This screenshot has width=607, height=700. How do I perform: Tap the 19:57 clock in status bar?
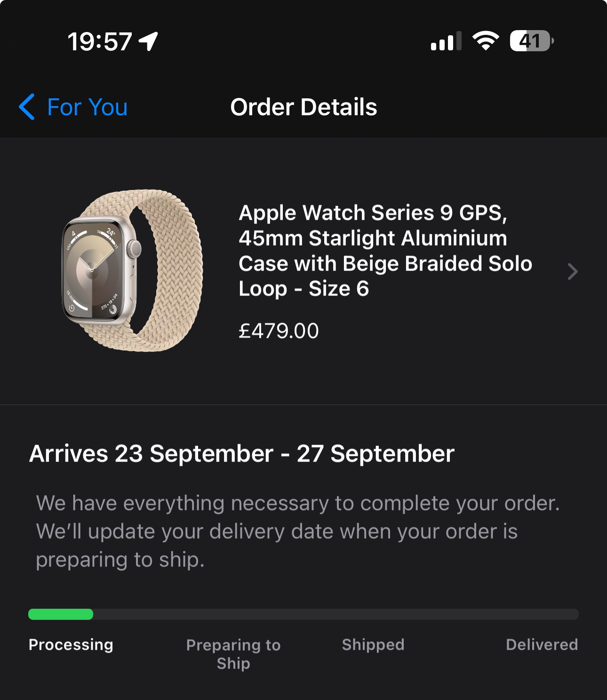pos(100,41)
